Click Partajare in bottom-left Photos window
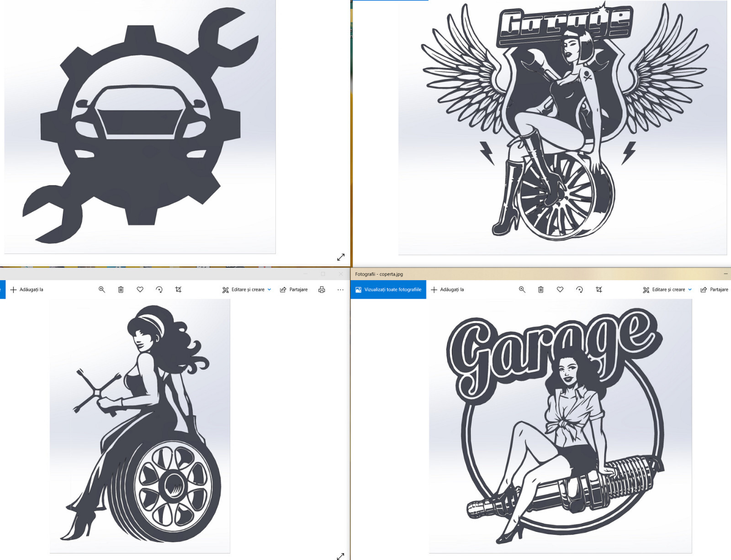 click(x=294, y=290)
